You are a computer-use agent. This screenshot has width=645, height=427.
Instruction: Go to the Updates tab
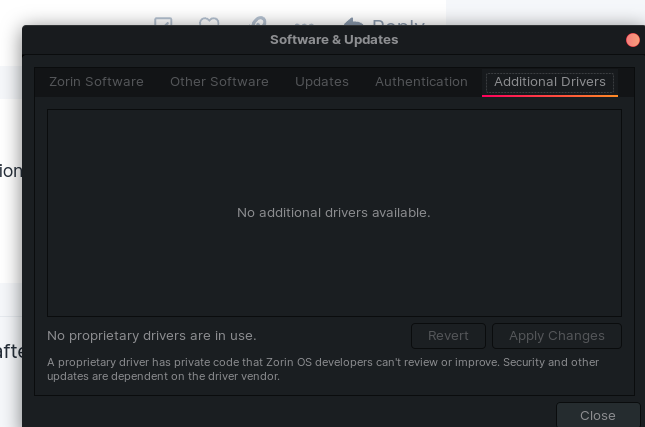(322, 82)
